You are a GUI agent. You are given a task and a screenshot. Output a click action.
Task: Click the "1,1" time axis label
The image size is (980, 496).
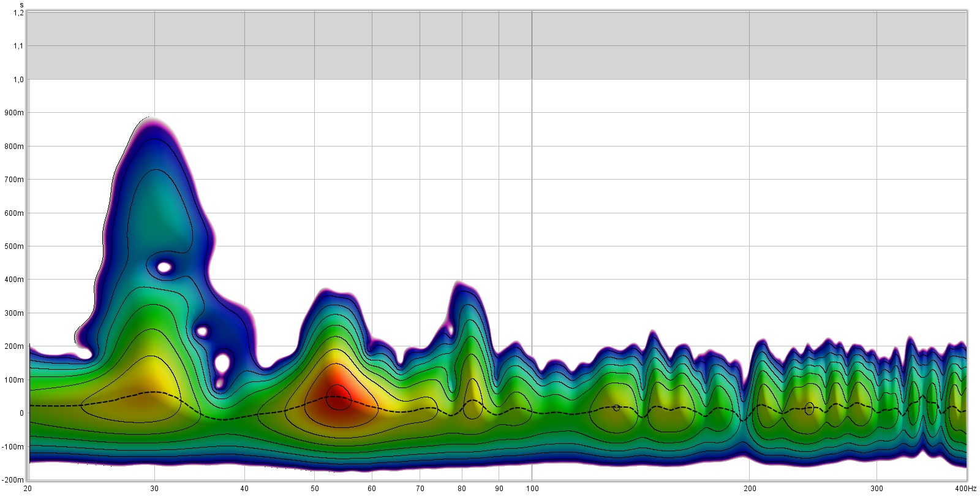point(18,46)
